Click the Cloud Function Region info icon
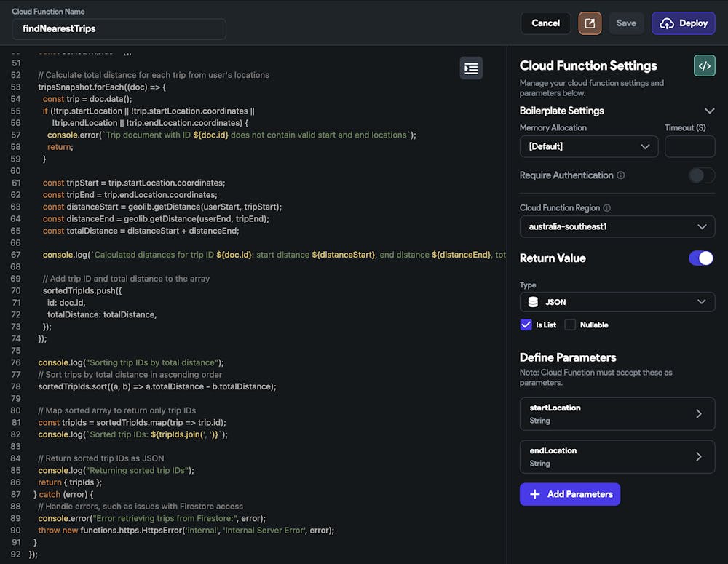728x564 pixels. click(607, 208)
